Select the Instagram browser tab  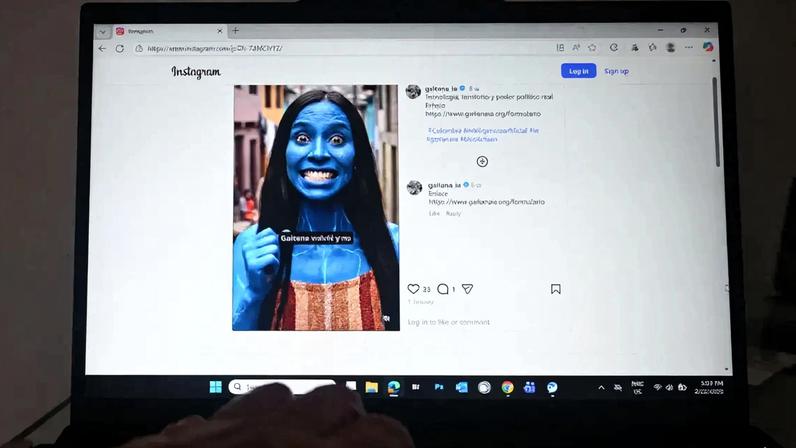pos(170,31)
